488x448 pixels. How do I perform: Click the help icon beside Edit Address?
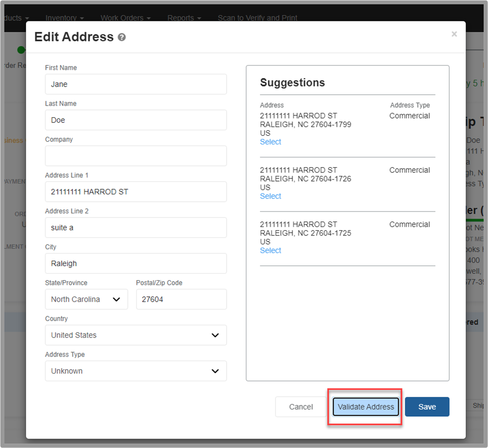(x=122, y=37)
